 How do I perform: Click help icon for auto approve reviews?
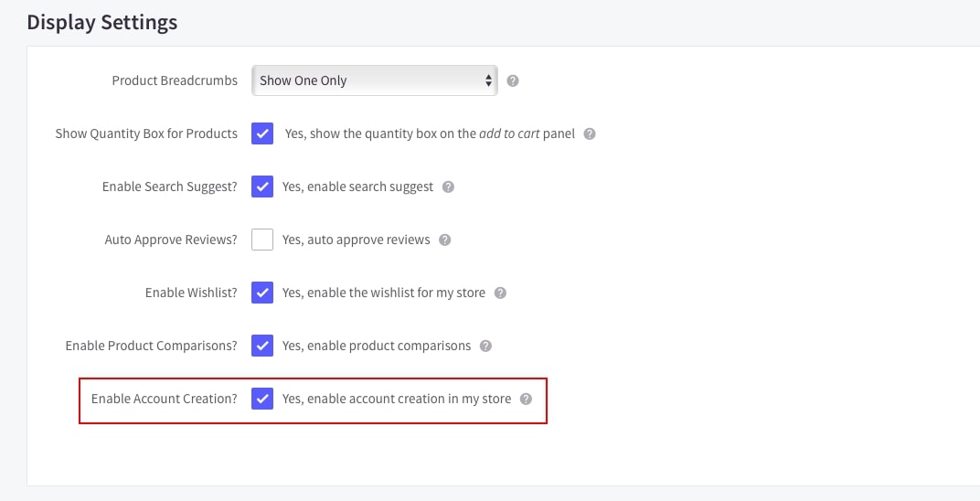(x=444, y=240)
